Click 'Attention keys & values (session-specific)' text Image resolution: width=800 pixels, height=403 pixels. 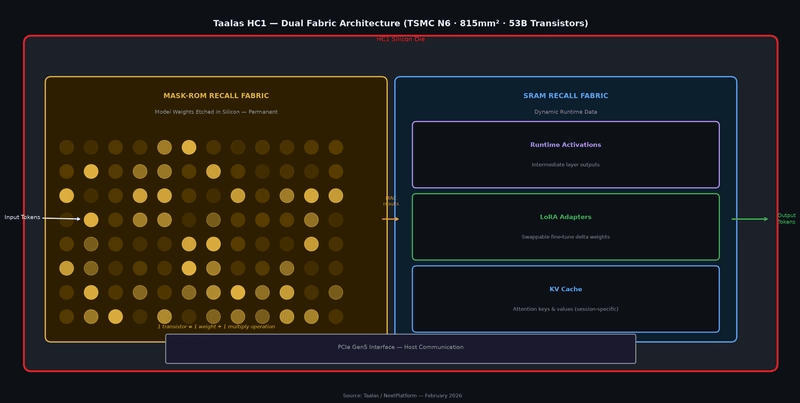click(x=565, y=309)
